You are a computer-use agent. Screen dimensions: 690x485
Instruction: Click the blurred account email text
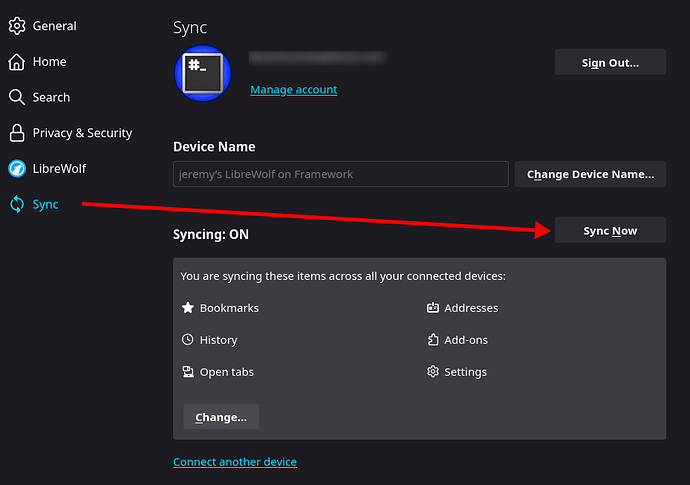pos(317,58)
